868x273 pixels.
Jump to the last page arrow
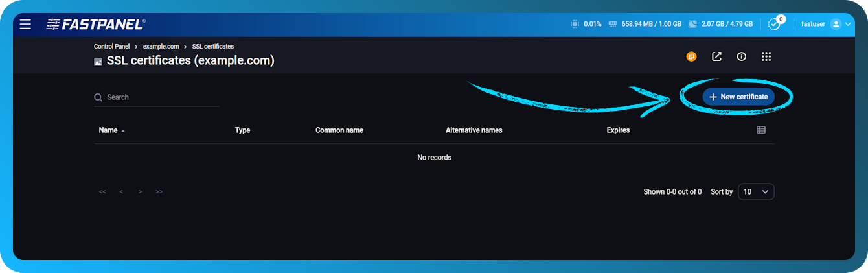[x=159, y=192]
